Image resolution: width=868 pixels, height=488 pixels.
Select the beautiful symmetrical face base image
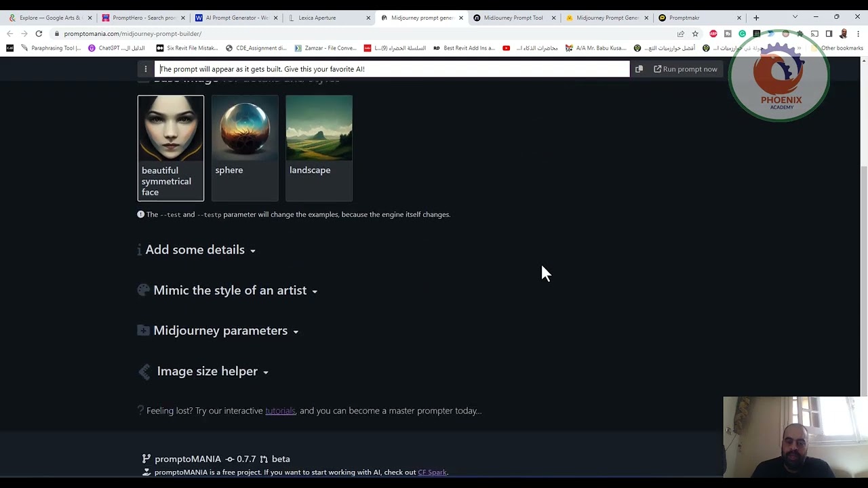[x=171, y=148]
